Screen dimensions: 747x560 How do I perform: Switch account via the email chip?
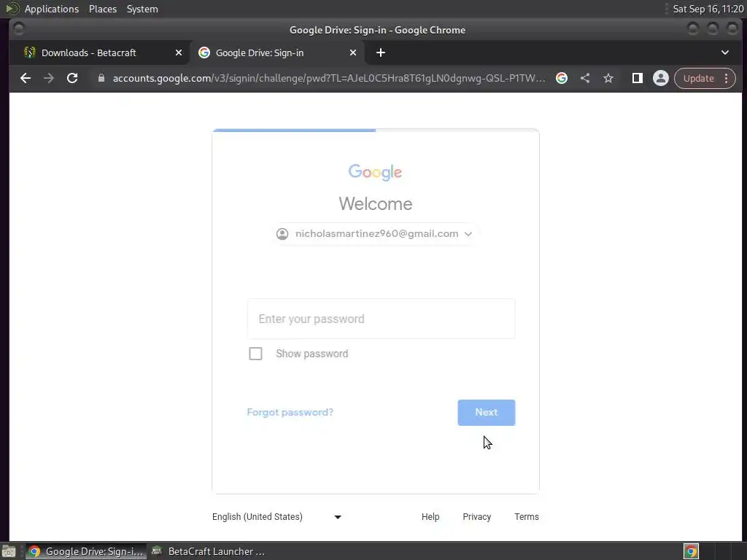[376, 234]
